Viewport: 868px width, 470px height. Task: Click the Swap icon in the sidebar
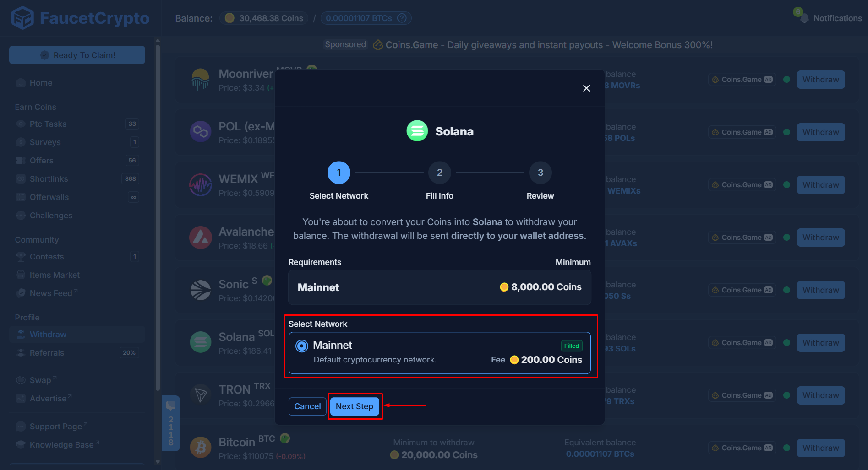[x=21, y=380]
